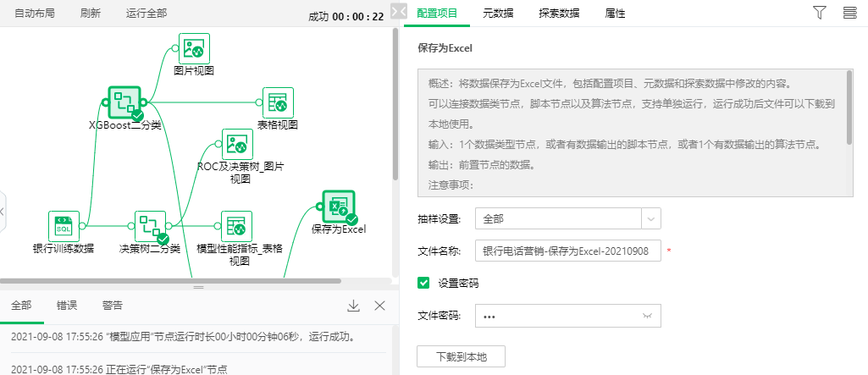Uncheck the 设置密码 checkbox

click(x=424, y=283)
